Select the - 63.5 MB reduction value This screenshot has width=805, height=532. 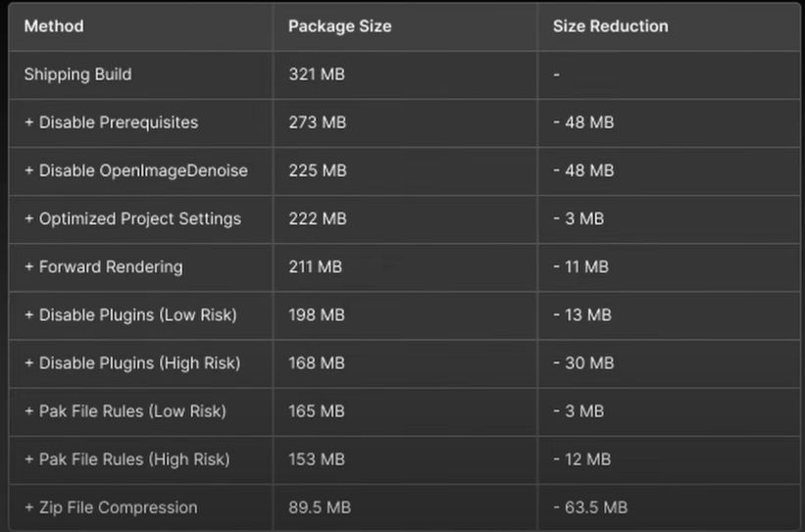pos(590,508)
